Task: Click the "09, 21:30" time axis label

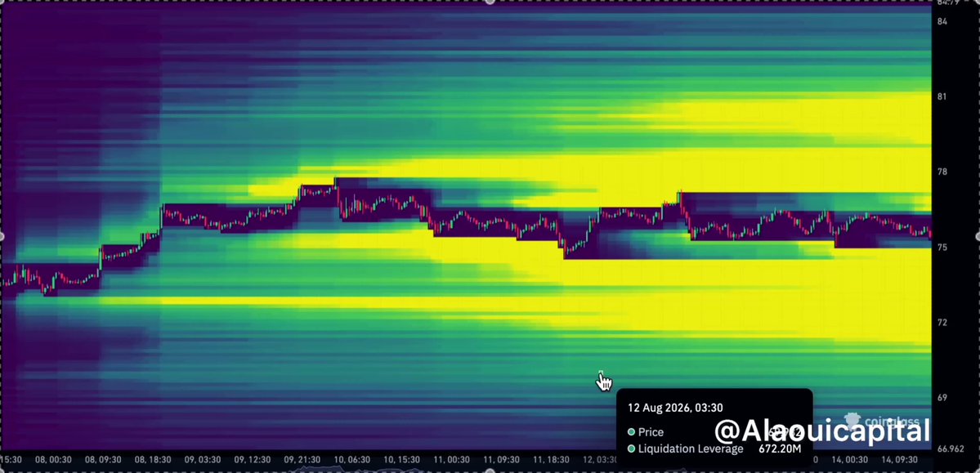Action: [x=302, y=459]
